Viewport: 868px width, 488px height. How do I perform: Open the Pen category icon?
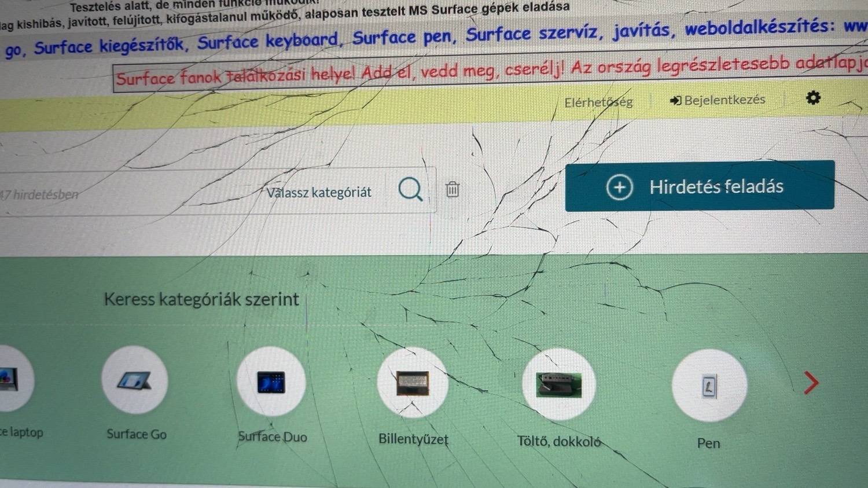click(x=709, y=386)
